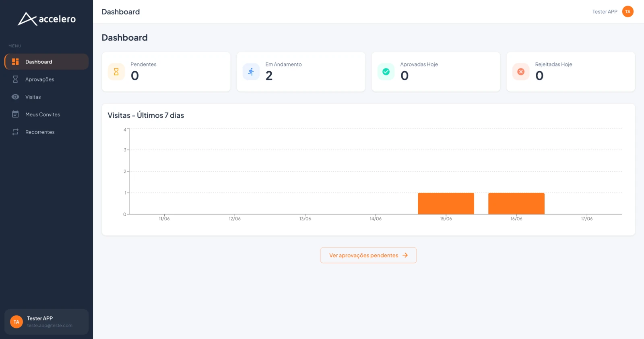644x339 pixels.
Task: Click the Pendentes count value 0
Action: click(x=135, y=76)
